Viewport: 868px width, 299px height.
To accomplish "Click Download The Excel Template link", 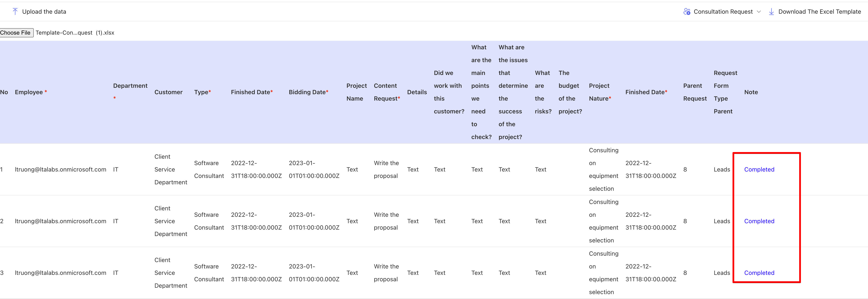I will coord(819,12).
